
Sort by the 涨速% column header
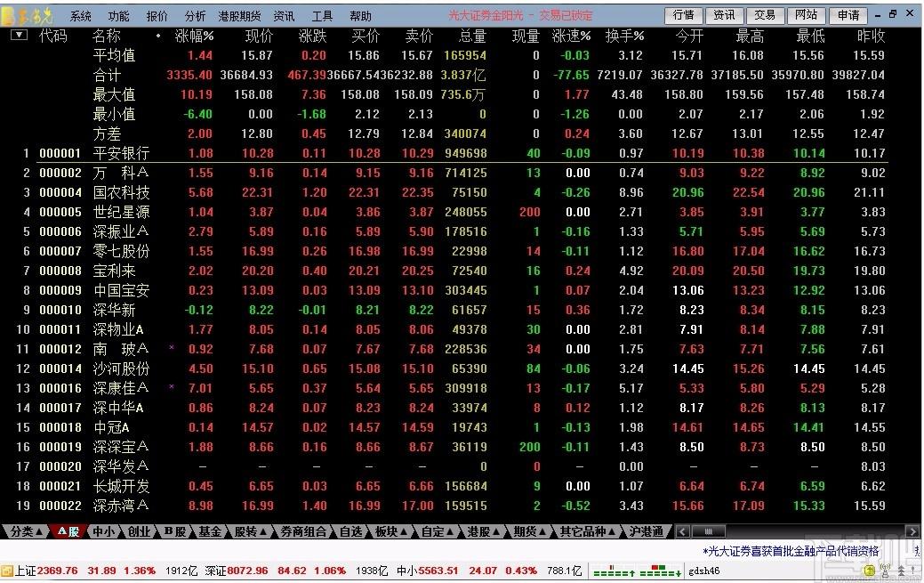pyautogui.click(x=571, y=36)
